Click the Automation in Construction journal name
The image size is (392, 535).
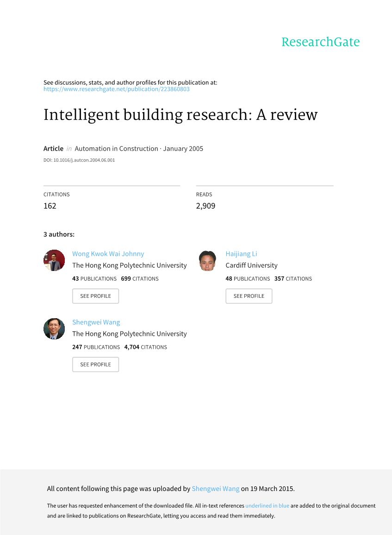coord(116,149)
